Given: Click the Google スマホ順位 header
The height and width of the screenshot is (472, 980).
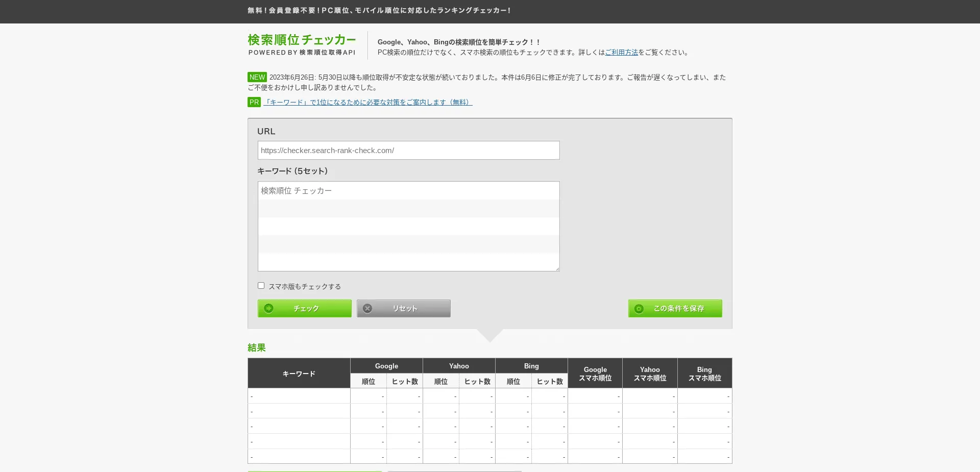Looking at the screenshot, I should pos(595,374).
